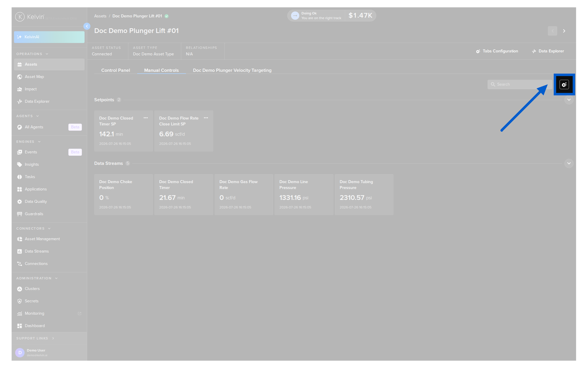This screenshot has height=368, width=588.
Task: Click the Secrets shield icon
Action: 20,301
